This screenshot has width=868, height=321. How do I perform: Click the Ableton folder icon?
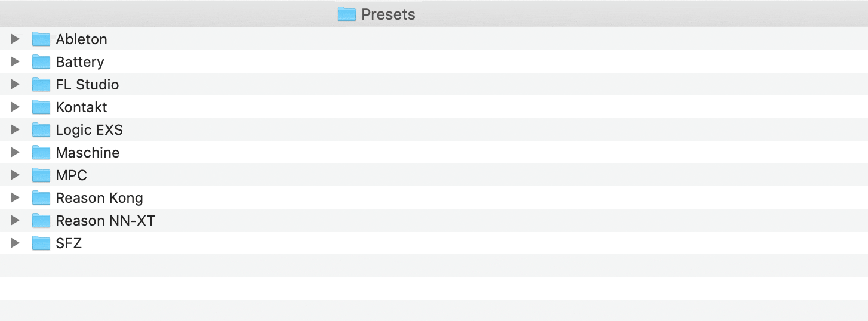(41, 39)
